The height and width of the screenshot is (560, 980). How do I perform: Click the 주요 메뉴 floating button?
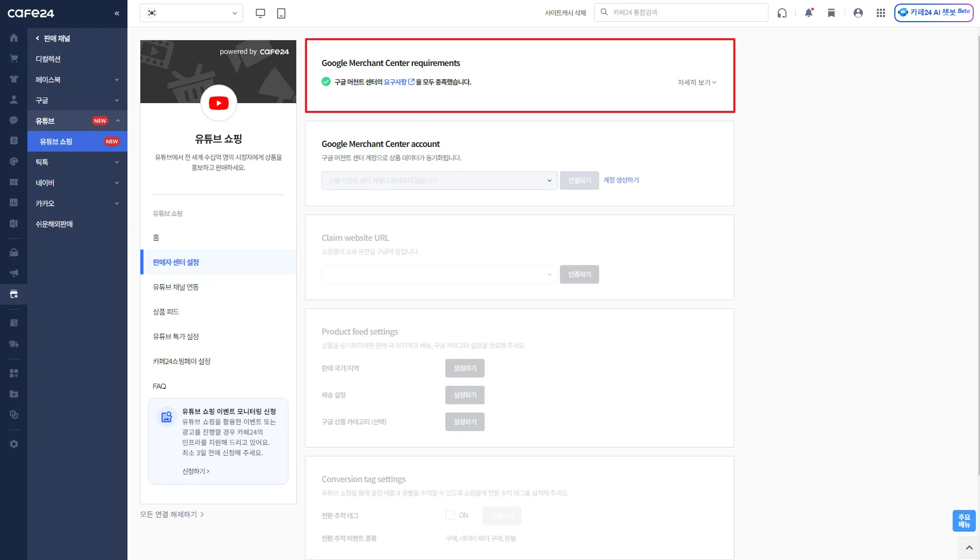(x=964, y=521)
